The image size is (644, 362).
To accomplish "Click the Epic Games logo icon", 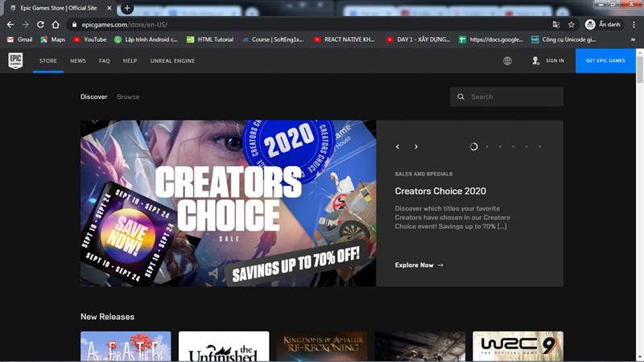I will tap(15, 61).
